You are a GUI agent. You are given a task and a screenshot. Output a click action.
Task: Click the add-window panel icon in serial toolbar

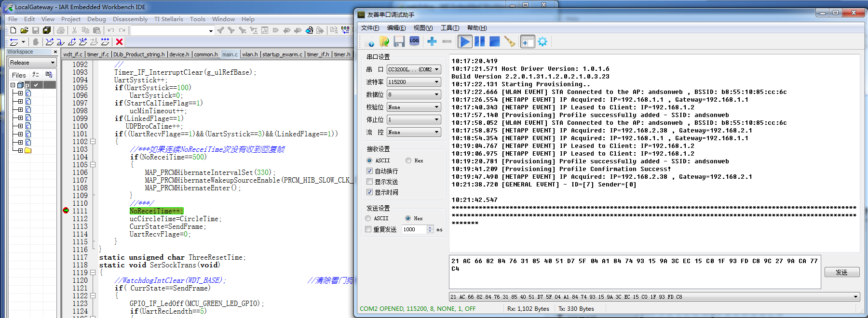click(528, 42)
